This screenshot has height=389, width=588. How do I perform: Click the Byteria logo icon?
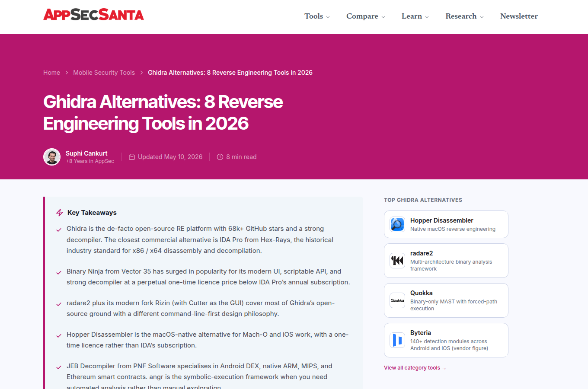[x=397, y=340]
